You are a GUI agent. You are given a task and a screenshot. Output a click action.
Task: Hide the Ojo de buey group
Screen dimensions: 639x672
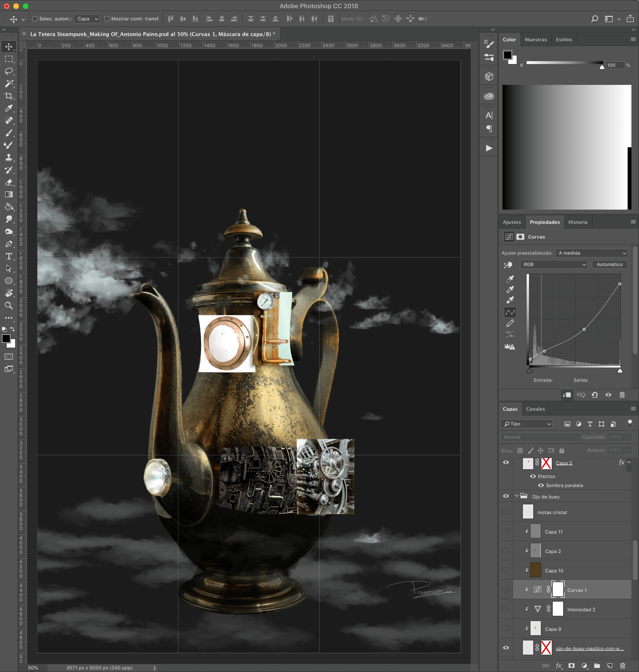pos(506,496)
